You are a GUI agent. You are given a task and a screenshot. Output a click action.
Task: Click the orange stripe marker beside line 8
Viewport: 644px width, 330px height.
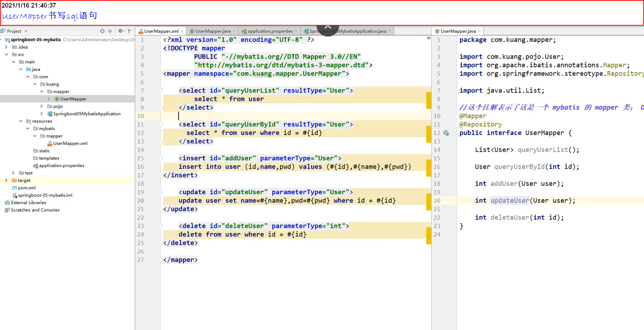tap(429, 100)
